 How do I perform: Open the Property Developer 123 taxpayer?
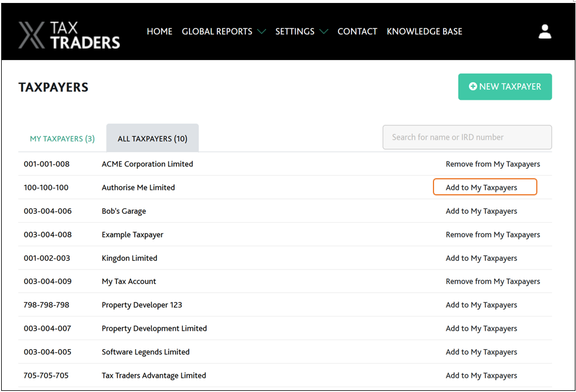[142, 305]
